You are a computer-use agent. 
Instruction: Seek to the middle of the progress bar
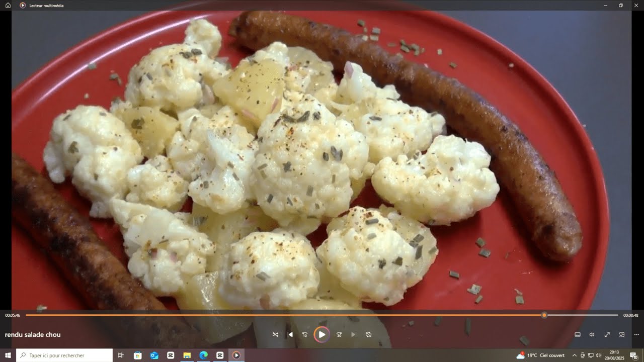pyautogui.click(x=322, y=315)
